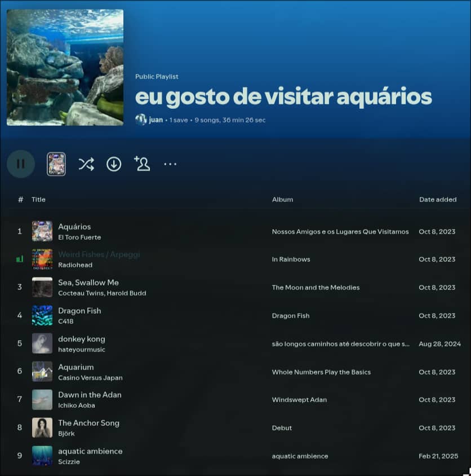
Task: Open album The Moon and the Melodies
Action: [x=316, y=288]
